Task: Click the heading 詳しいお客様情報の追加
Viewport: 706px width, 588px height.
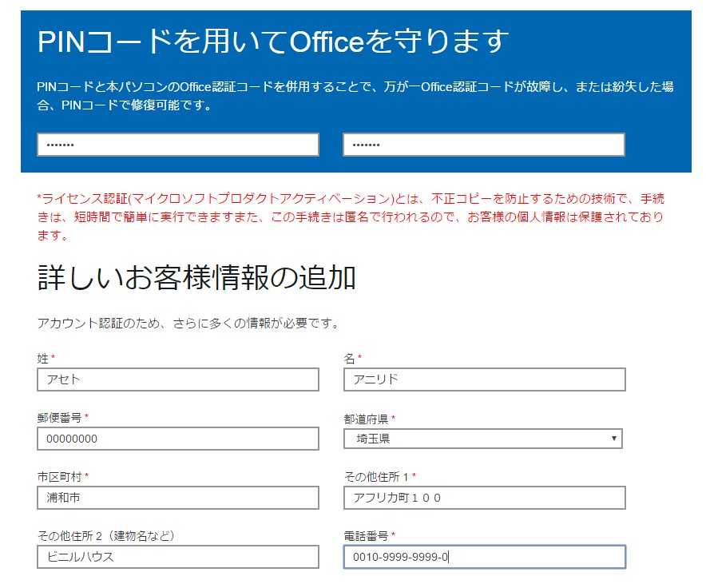Action: (x=196, y=277)
